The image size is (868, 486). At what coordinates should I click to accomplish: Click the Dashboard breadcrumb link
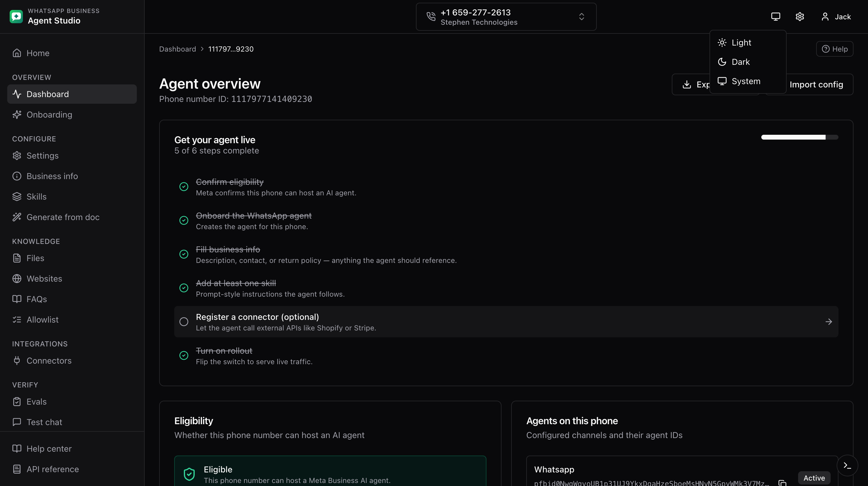point(178,49)
